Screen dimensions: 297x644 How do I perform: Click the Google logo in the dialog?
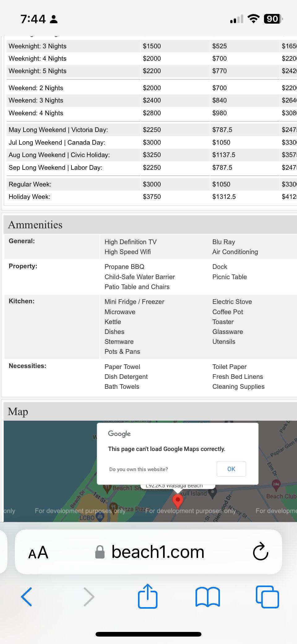pos(119,434)
